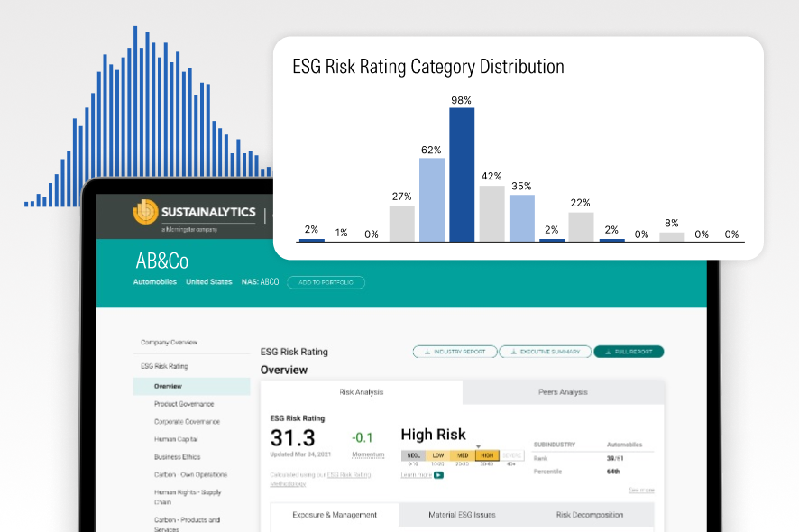Click the 62% bar in the distribution chart
This screenshot has width=799, height=532.
click(x=432, y=200)
